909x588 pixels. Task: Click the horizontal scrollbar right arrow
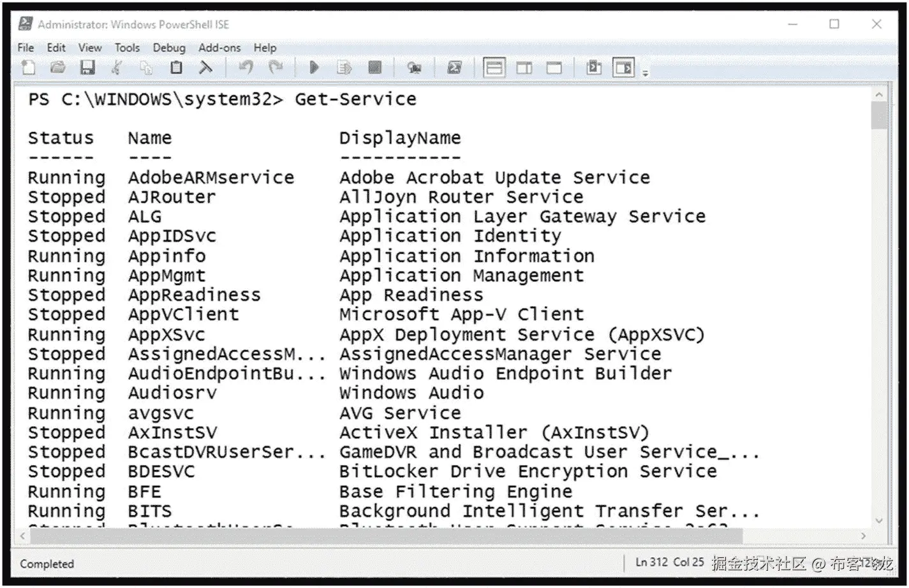(x=864, y=536)
